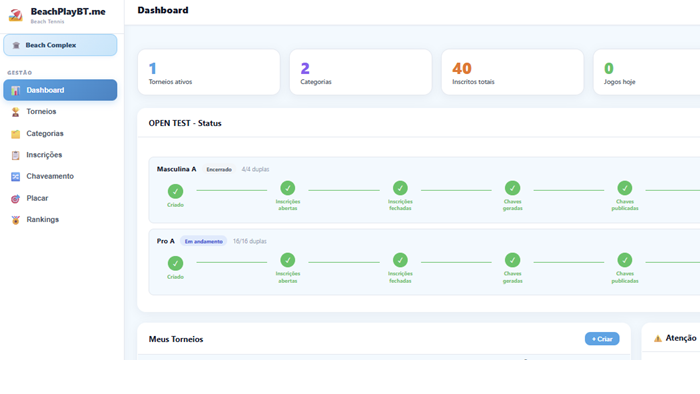Click the Meus Torneios heading

176,339
